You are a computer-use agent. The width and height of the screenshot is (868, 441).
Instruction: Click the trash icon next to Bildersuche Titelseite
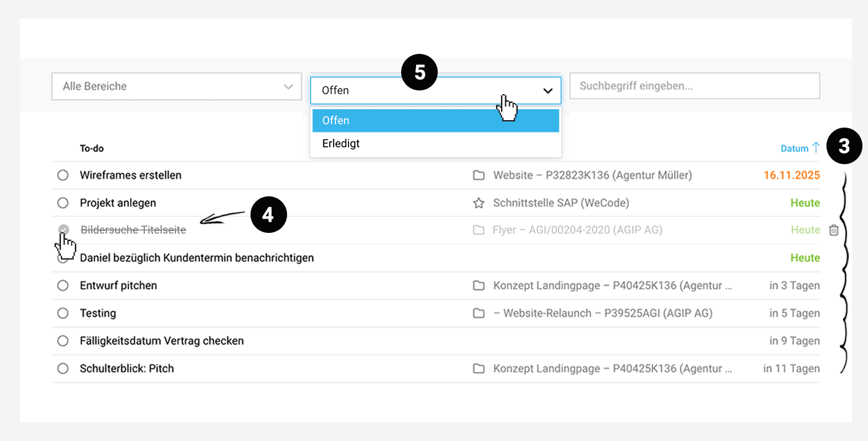tap(834, 230)
